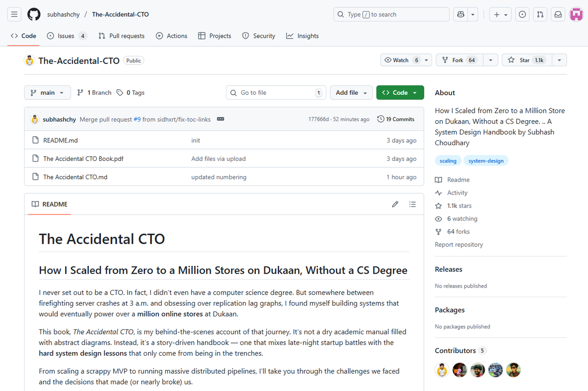Click the 'Go to file' search field
This screenshot has width=588, height=391.
click(x=276, y=93)
